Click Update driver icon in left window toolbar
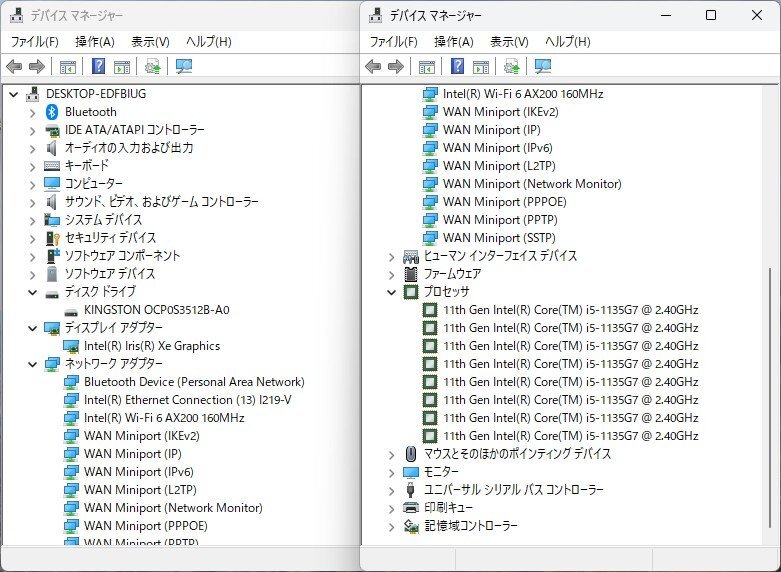 tap(152, 66)
